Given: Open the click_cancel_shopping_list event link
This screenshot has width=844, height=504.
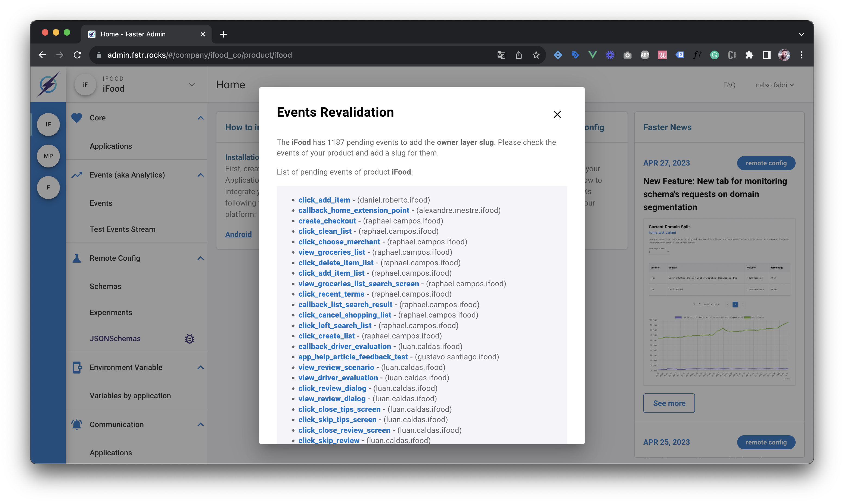Looking at the screenshot, I should pos(345,315).
